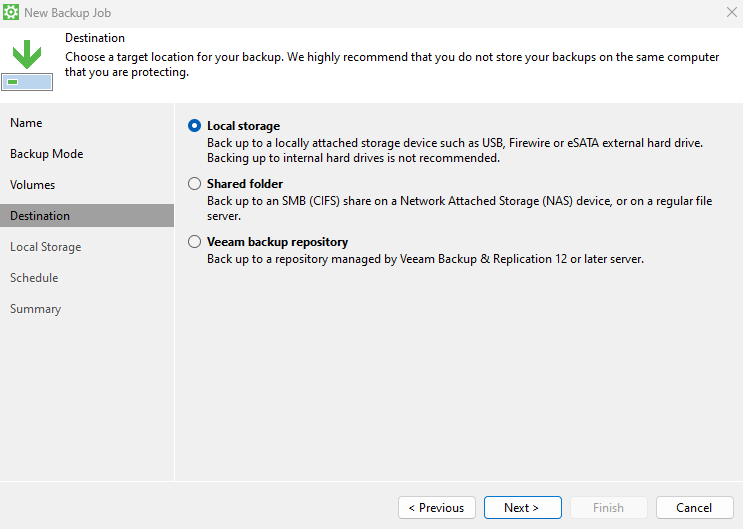The height and width of the screenshot is (529, 743).
Task: Select Veeam backup repository radio button
Action: [194, 242]
